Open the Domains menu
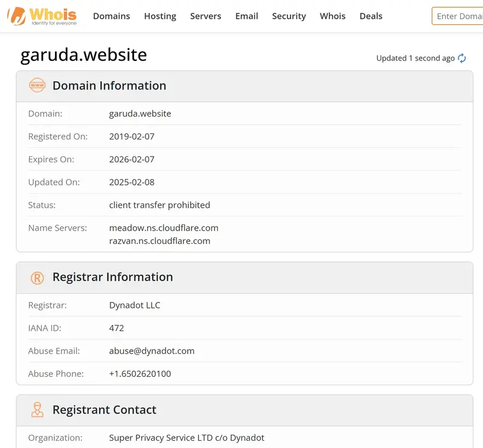Screen dimensions: 483x448 click(112, 16)
